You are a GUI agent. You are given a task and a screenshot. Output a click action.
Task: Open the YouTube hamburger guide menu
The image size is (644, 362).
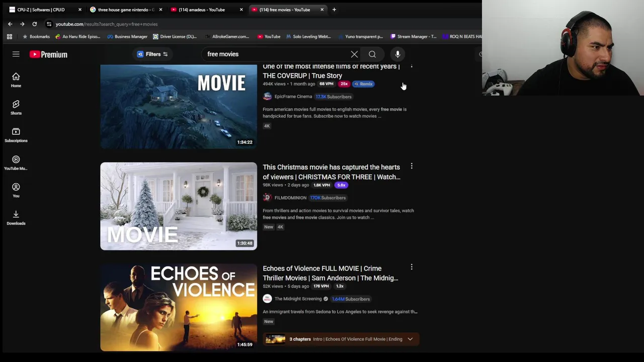(16, 54)
